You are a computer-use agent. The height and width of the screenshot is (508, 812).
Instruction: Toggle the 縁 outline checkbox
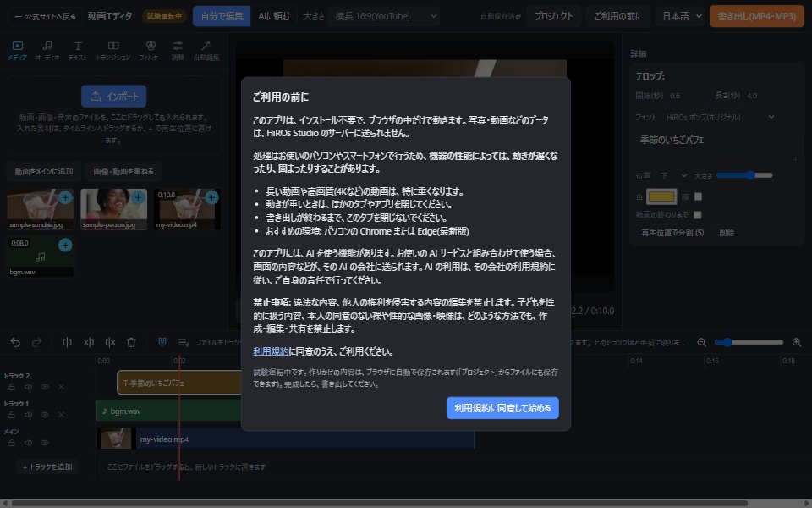tap(698, 197)
